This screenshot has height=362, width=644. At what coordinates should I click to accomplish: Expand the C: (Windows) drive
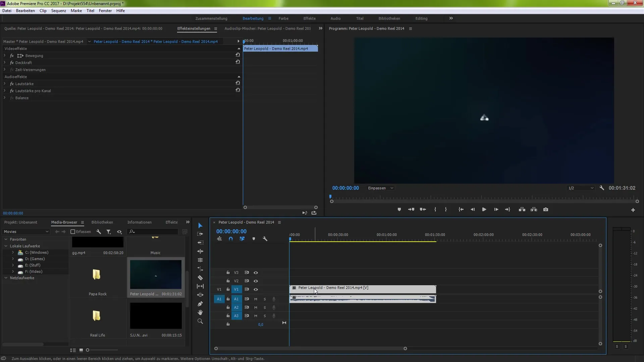(13, 252)
